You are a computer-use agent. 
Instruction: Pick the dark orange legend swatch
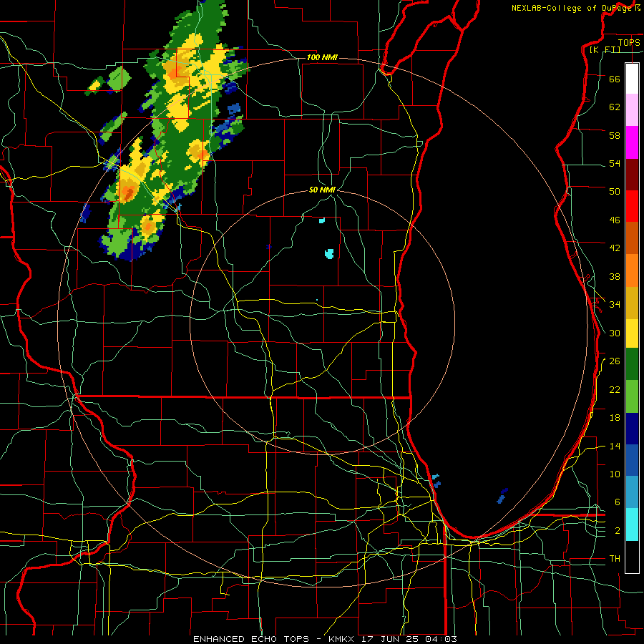[x=632, y=238]
